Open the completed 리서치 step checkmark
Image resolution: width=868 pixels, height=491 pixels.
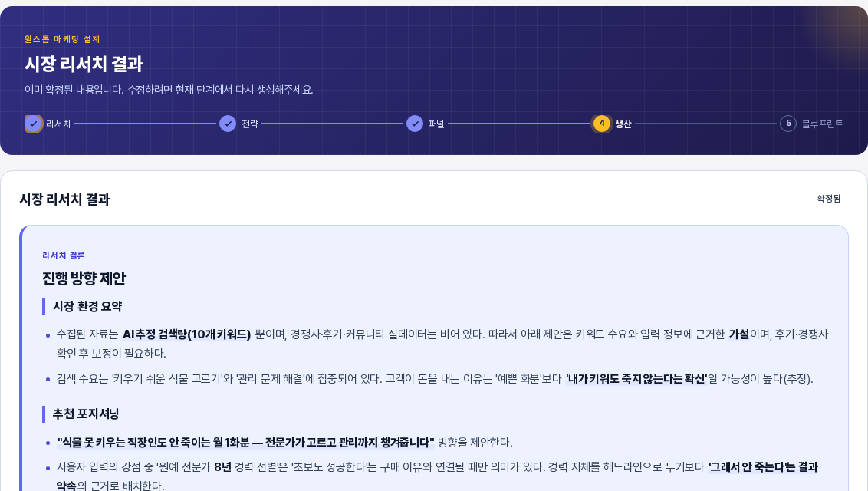pyautogui.click(x=33, y=124)
